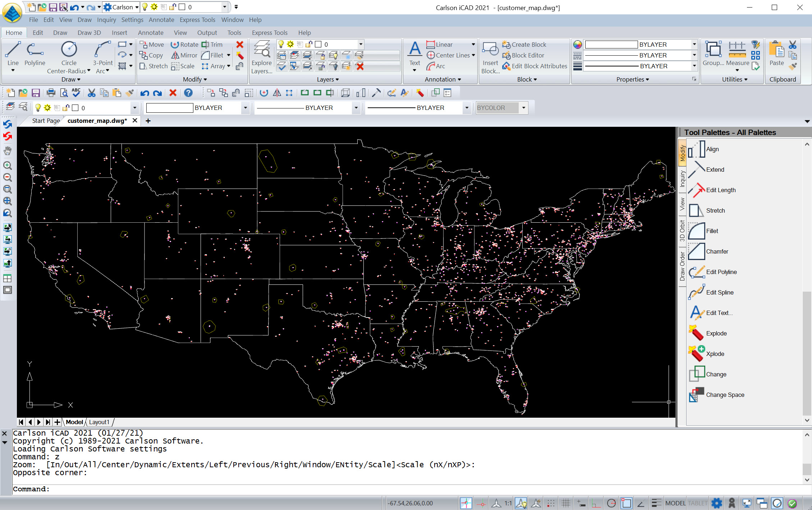This screenshot has width=812, height=510.
Task: Toggle the layer lock icon in the Layers panel
Action: tap(308, 44)
